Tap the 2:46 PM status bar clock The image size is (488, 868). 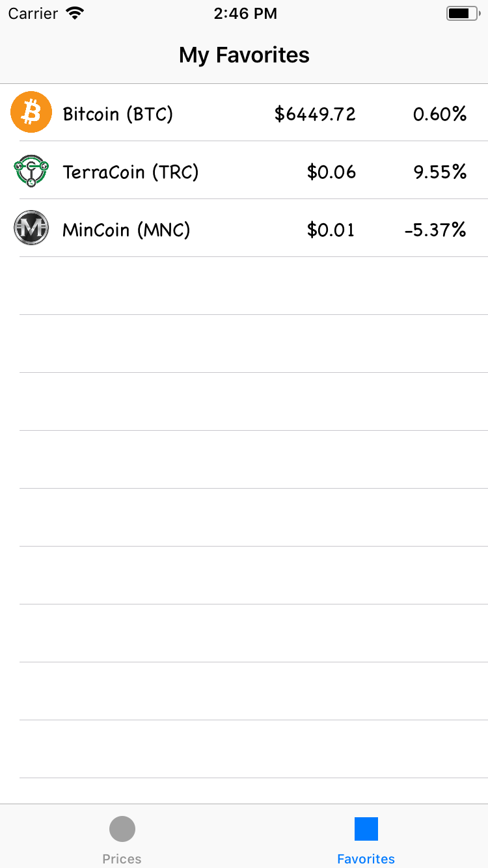pos(245,14)
